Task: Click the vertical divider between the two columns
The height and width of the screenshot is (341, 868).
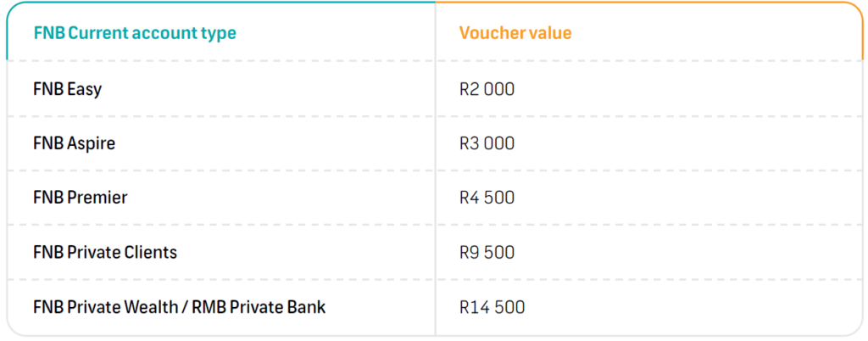Action: [436, 170]
